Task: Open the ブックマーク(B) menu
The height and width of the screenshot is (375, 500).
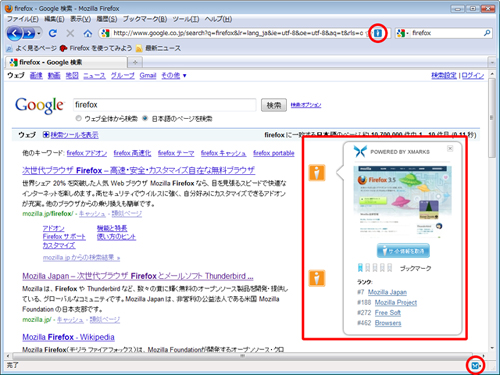Action: (x=145, y=19)
